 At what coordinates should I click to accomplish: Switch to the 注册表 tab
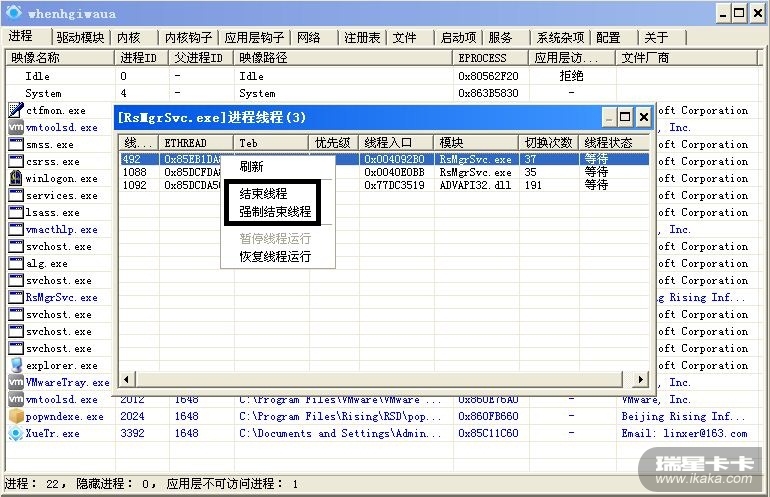coord(362,37)
